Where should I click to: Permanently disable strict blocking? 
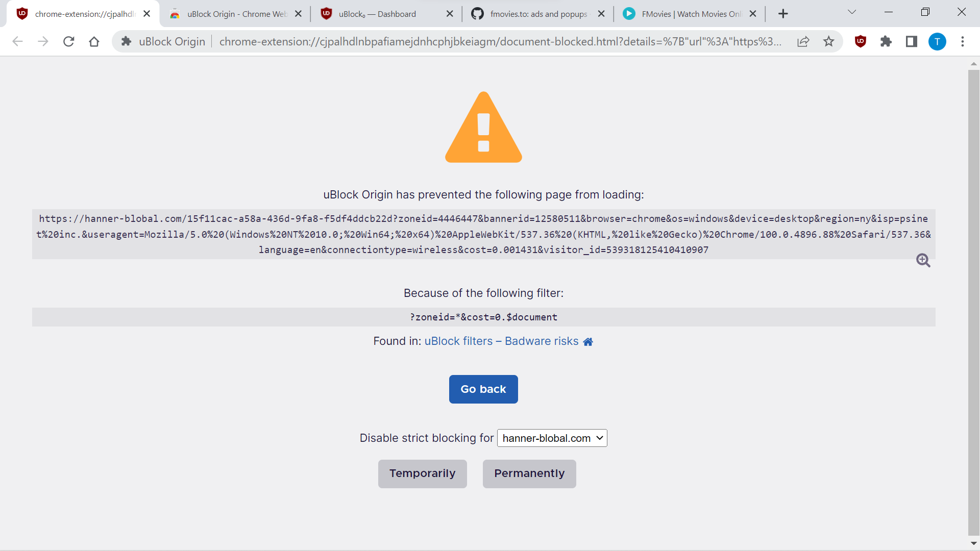[529, 473]
